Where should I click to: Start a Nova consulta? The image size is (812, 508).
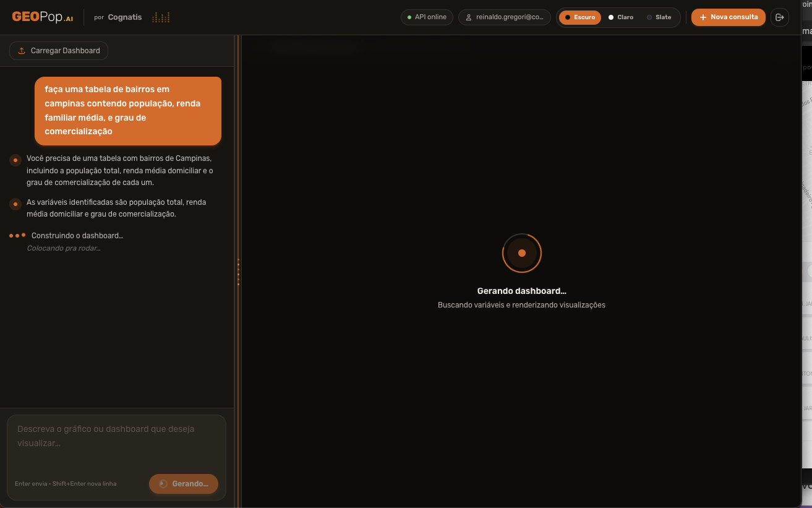point(728,17)
